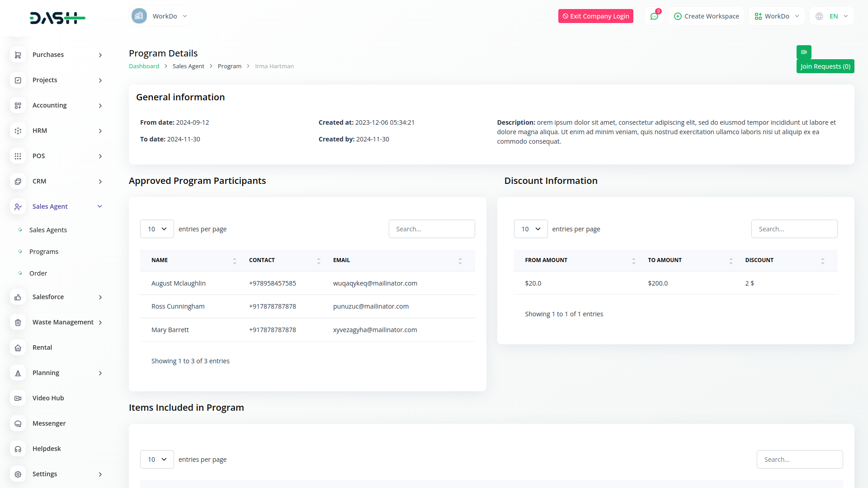Click the Messenger sidebar icon
Viewport: 868px width, 488px height.
tap(18, 423)
